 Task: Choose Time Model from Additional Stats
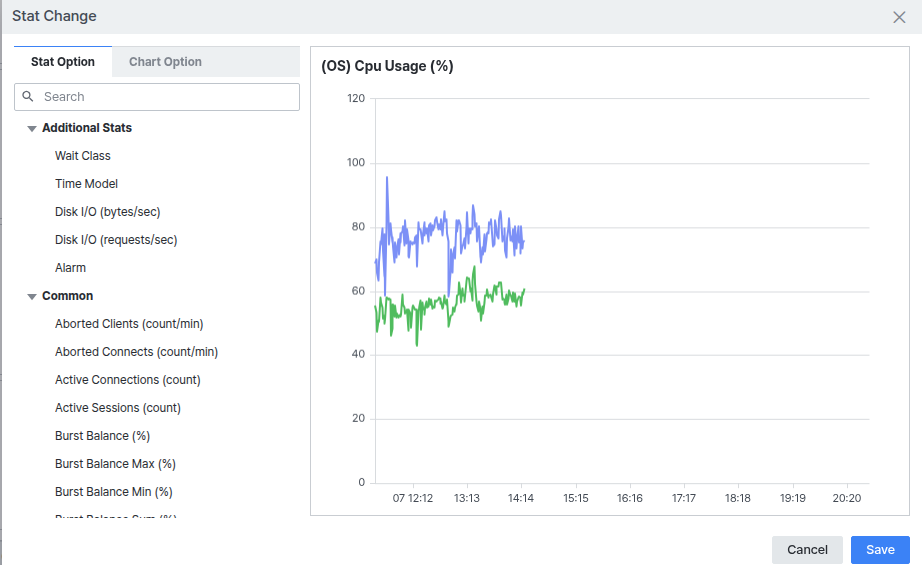pos(86,184)
